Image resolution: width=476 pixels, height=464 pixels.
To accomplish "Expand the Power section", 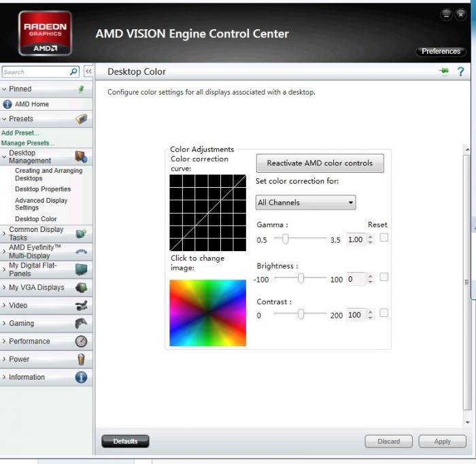I will [4, 359].
